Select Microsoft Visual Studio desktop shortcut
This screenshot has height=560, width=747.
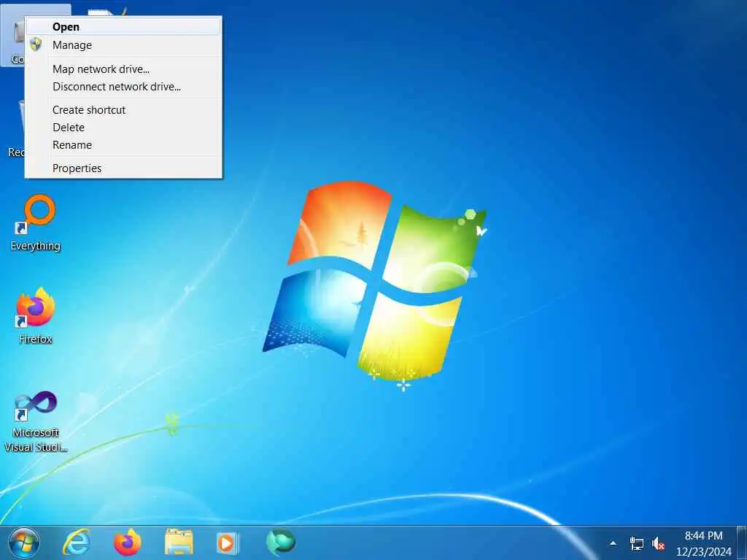(x=36, y=421)
